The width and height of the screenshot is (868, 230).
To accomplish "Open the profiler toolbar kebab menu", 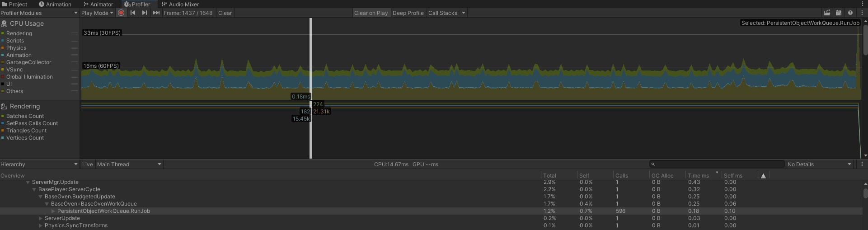I will point(862,13).
